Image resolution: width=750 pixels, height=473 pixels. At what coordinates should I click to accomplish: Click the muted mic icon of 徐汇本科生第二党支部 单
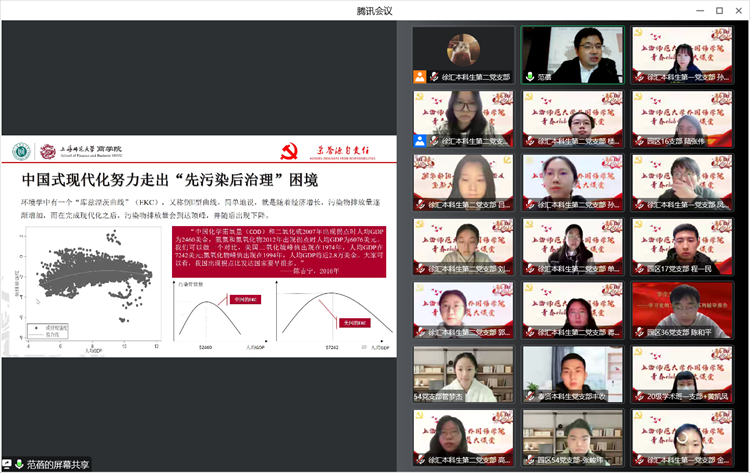[x=529, y=269]
